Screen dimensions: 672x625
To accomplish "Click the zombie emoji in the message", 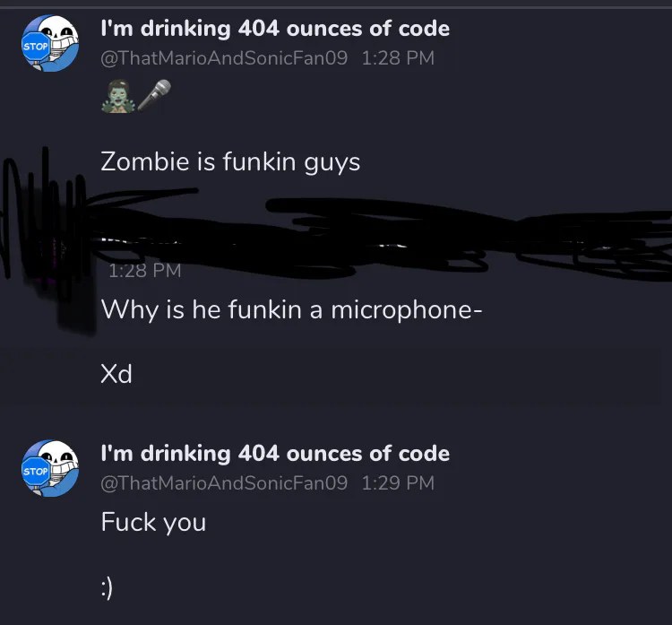I will tap(118, 97).
